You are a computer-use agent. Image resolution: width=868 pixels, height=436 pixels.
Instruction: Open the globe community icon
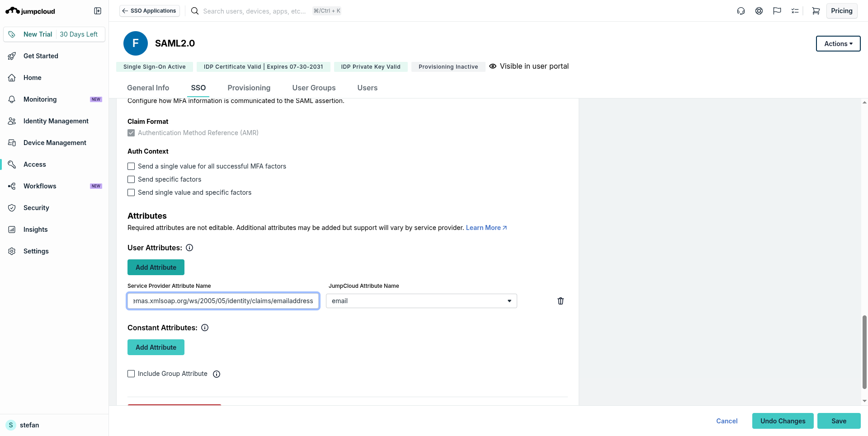tap(759, 11)
